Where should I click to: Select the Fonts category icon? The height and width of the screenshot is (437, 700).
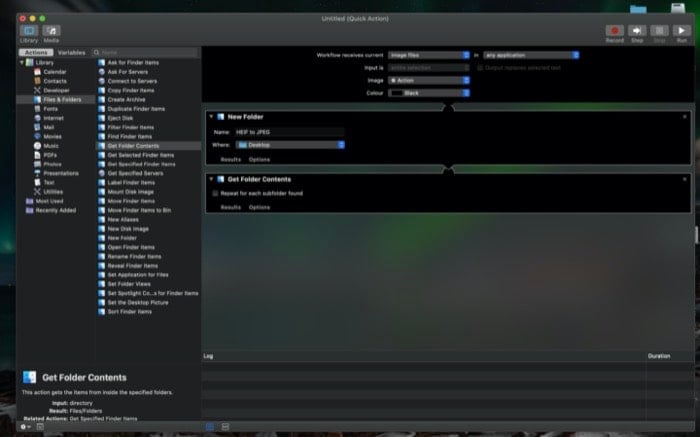coord(38,109)
